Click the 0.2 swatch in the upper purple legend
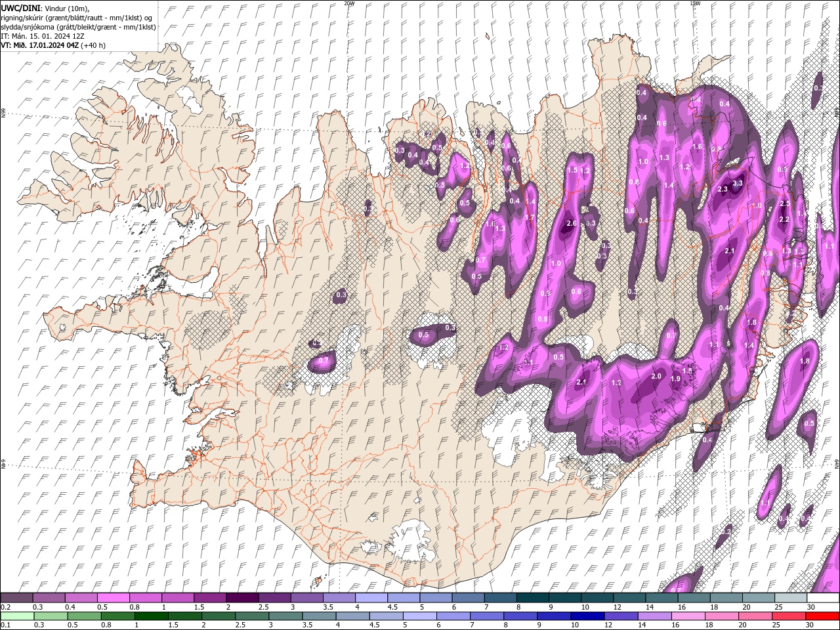The image size is (840, 630). click(16, 598)
